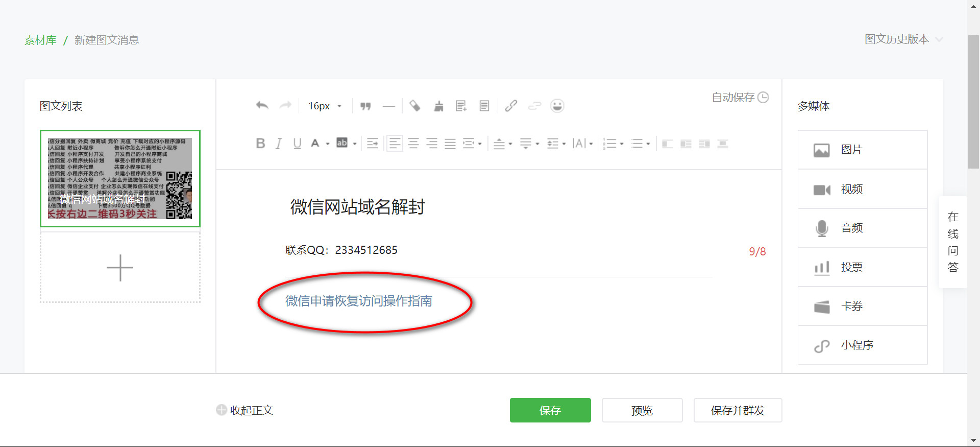This screenshot has width=980, height=447.
Task: Redo the last edit
Action: pyautogui.click(x=285, y=106)
